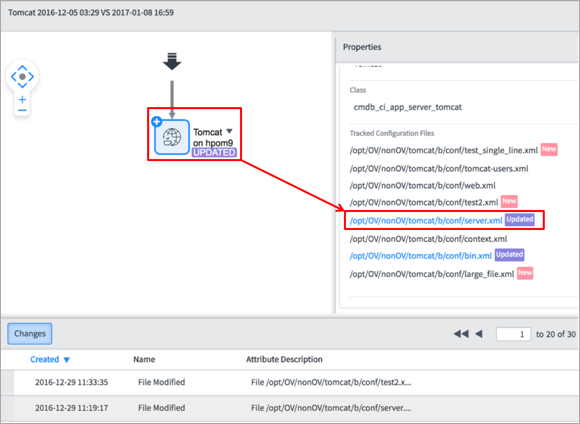Zoom out with the minus icon

pyautogui.click(x=22, y=110)
